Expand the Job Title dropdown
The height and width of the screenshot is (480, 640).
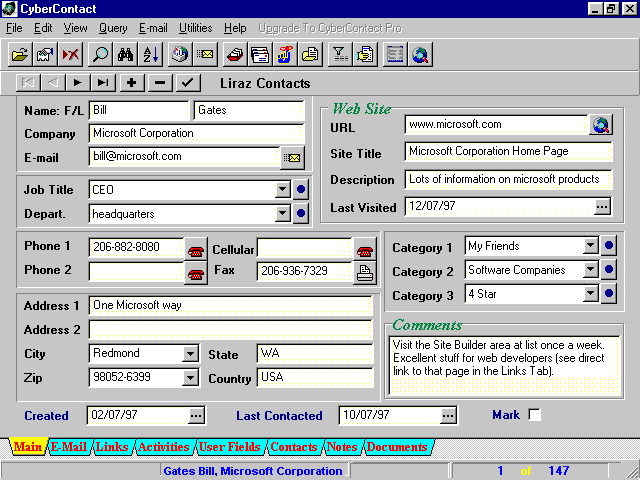(283, 189)
